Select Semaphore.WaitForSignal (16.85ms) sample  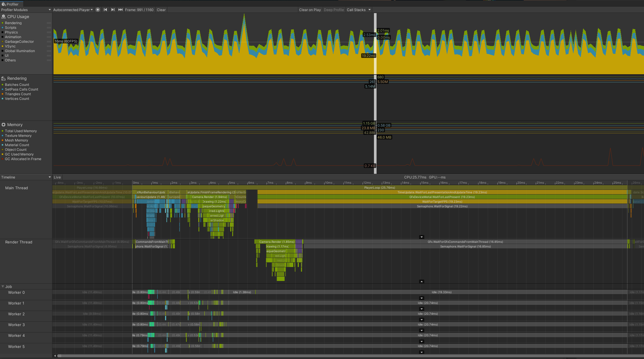pos(465,246)
